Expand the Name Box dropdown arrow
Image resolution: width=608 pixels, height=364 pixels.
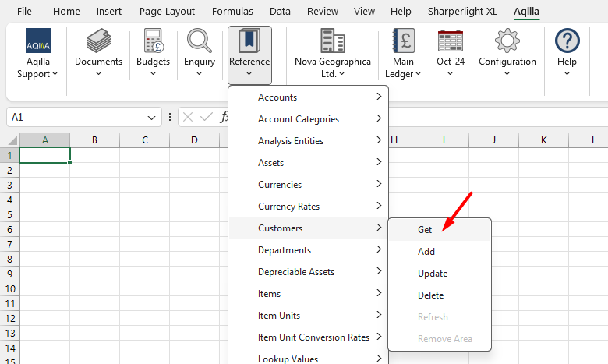click(x=151, y=117)
